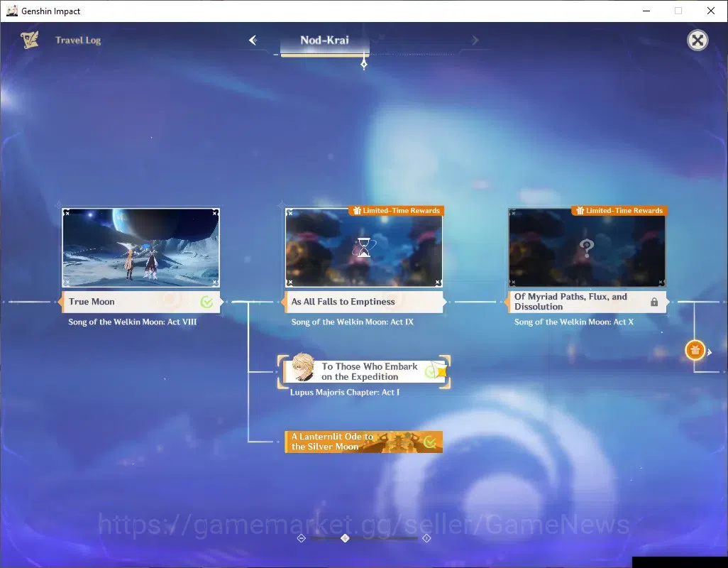This screenshot has width=728, height=568.
Task: Go to the next region with the right arrow
Action: point(475,40)
